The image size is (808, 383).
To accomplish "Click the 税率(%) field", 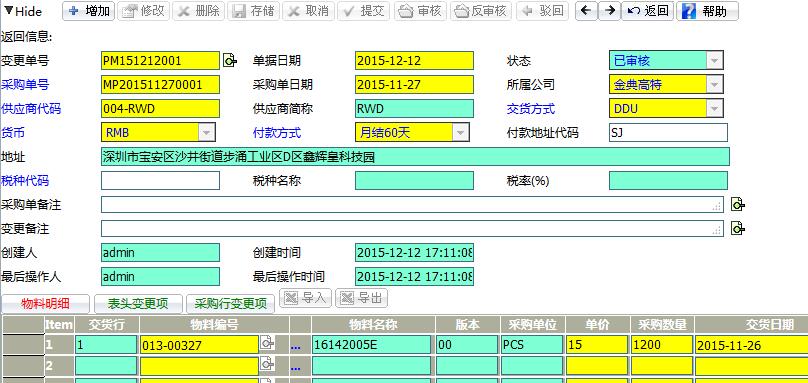I will pyautogui.click(x=668, y=180).
